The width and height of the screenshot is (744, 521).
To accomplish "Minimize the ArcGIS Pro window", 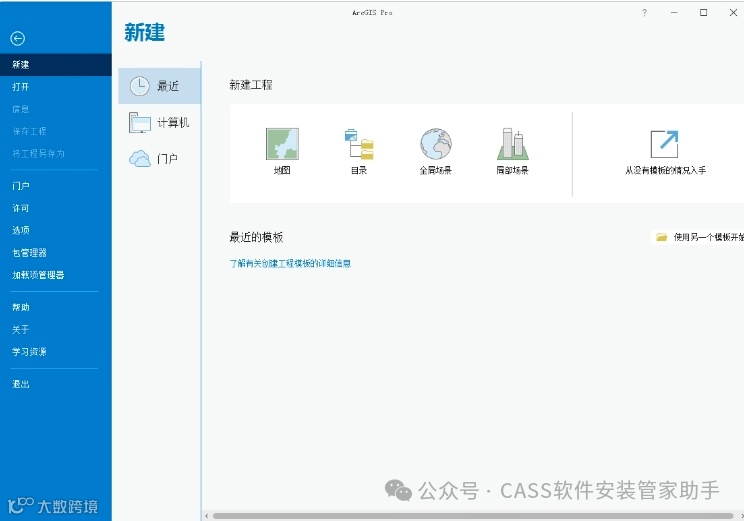I will coord(674,13).
